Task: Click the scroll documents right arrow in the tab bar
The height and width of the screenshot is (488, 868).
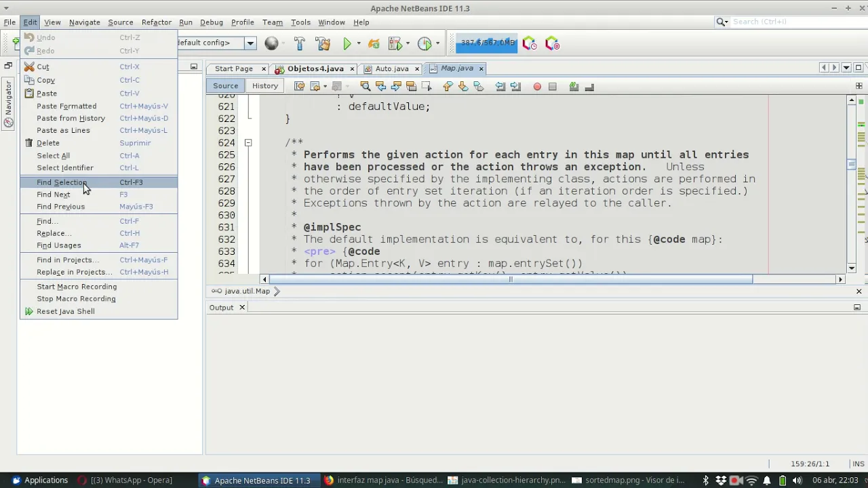Action: pyautogui.click(x=835, y=68)
